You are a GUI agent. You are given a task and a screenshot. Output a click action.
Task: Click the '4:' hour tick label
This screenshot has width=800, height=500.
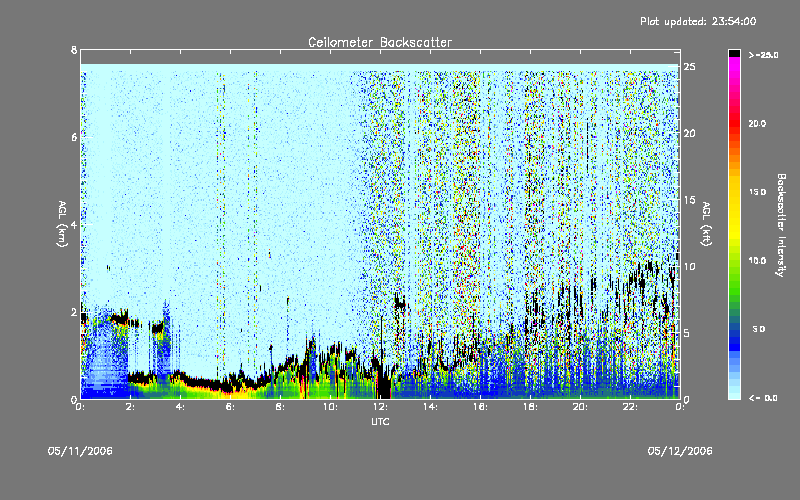pos(180,407)
